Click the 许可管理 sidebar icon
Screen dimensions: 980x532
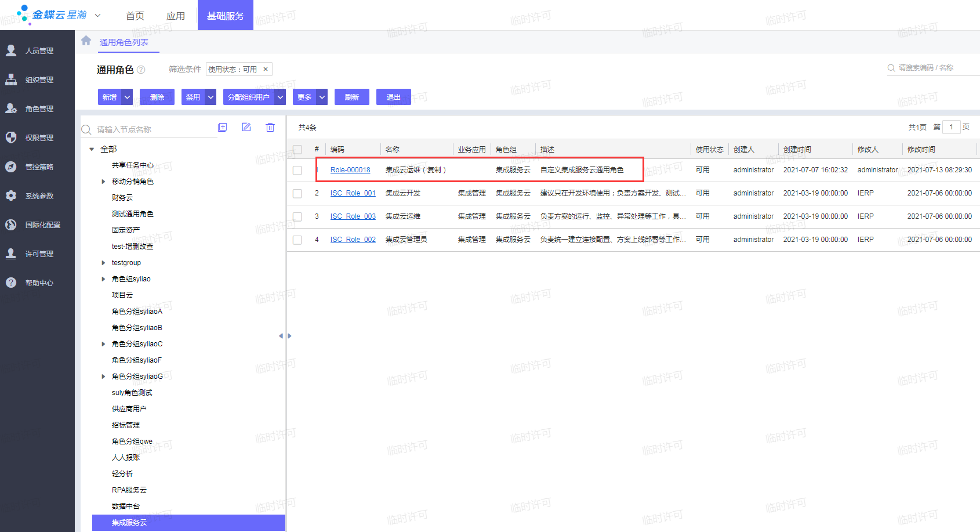click(x=11, y=254)
